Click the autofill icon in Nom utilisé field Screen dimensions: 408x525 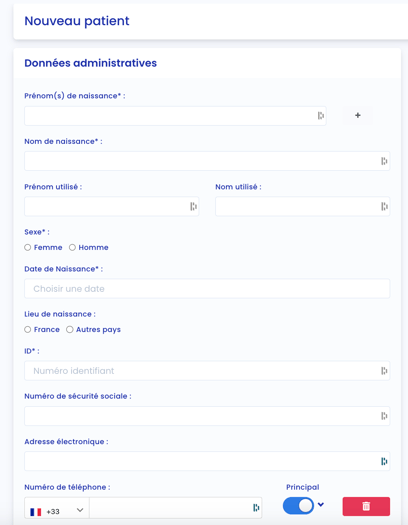pos(384,207)
